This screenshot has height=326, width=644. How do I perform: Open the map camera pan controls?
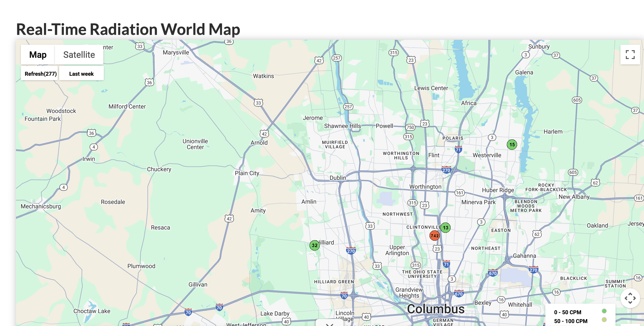click(x=630, y=298)
